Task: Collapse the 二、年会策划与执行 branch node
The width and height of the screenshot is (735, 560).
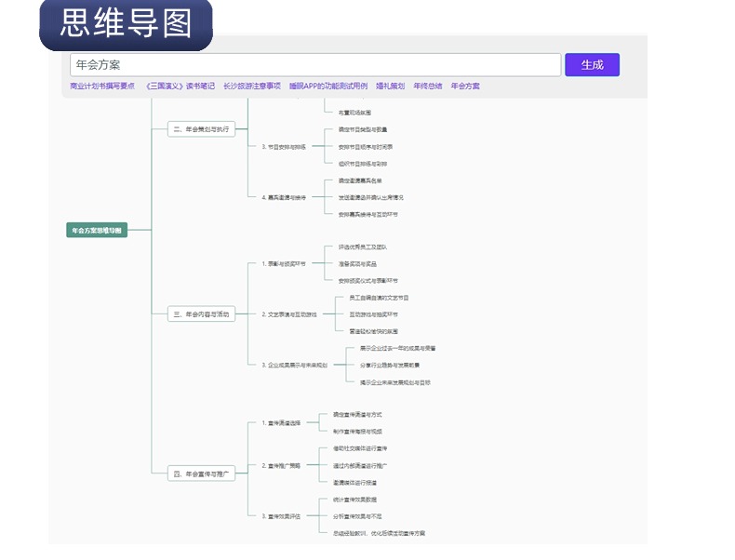Action: pyautogui.click(x=201, y=129)
